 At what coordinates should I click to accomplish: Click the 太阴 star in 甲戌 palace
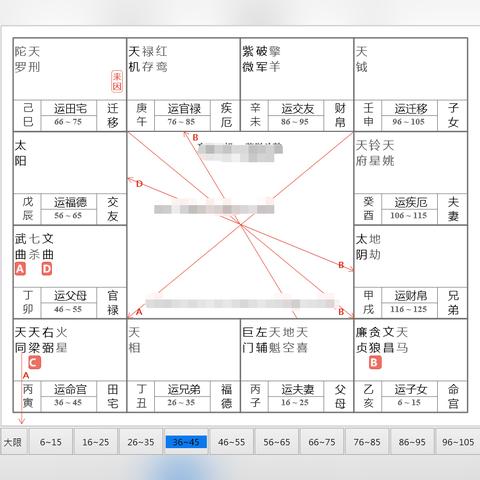362,247
